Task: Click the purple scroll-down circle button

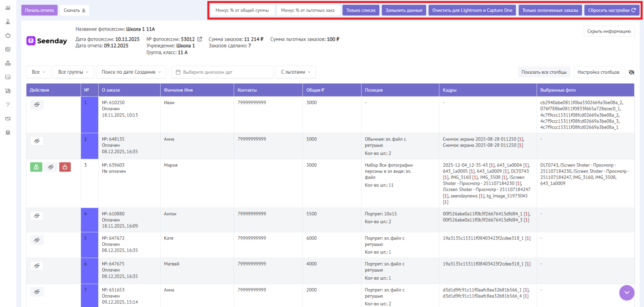Action: tap(626, 292)
